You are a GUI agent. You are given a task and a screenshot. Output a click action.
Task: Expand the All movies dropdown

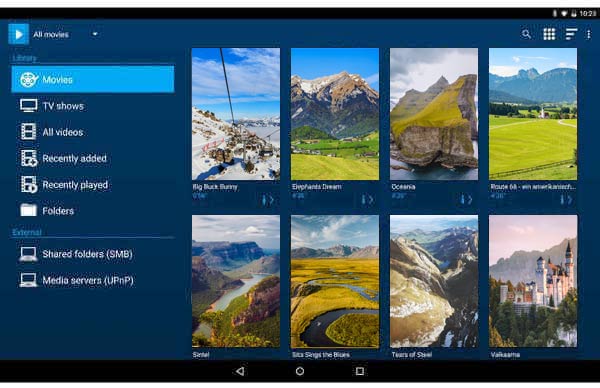point(65,34)
